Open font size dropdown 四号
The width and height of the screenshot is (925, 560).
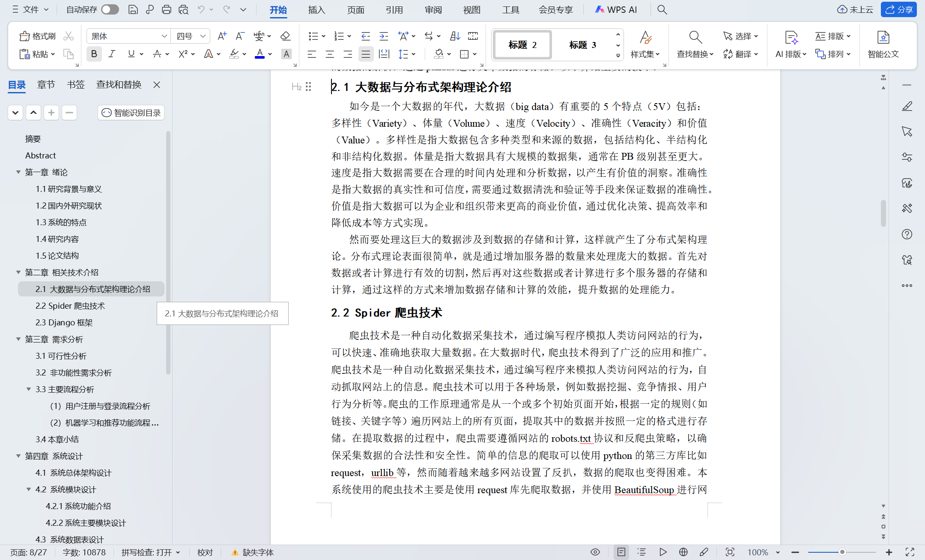pos(203,36)
